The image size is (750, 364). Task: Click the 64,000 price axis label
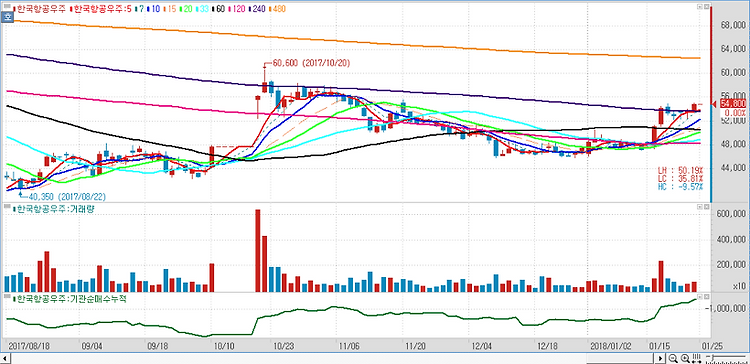point(733,49)
